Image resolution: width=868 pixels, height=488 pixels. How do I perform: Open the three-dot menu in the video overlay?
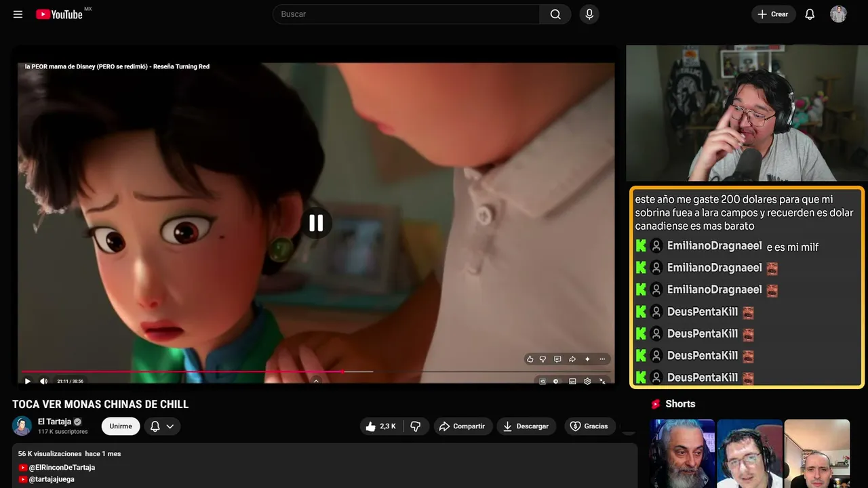point(602,359)
